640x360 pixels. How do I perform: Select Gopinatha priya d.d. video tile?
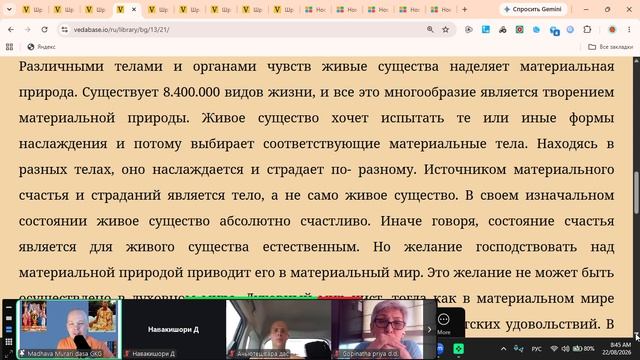click(x=378, y=329)
